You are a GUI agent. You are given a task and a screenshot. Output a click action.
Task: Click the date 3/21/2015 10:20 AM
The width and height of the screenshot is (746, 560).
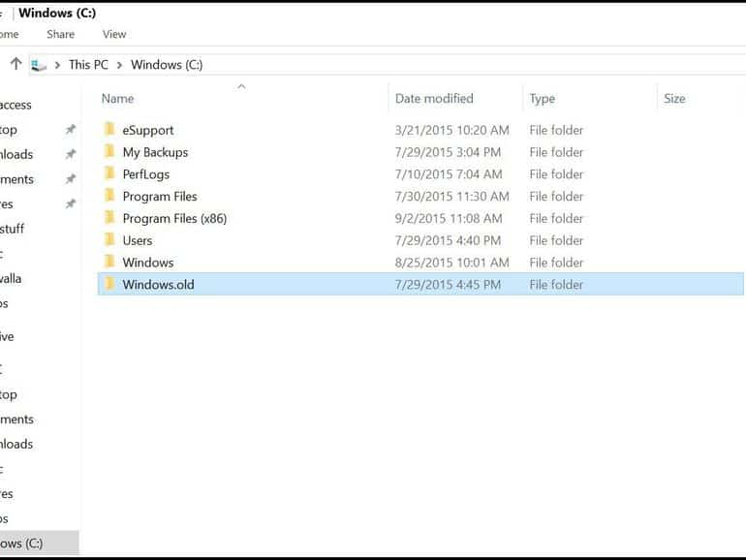[x=452, y=131]
